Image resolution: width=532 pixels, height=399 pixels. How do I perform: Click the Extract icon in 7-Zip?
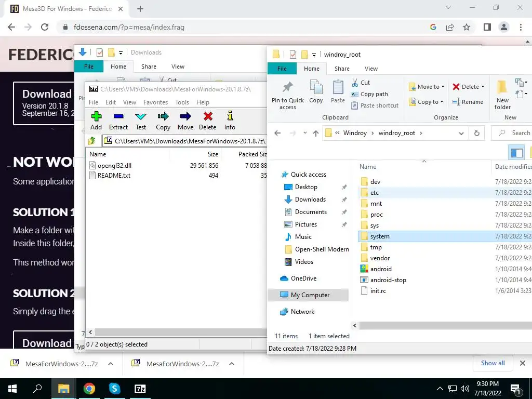click(118, 116)
